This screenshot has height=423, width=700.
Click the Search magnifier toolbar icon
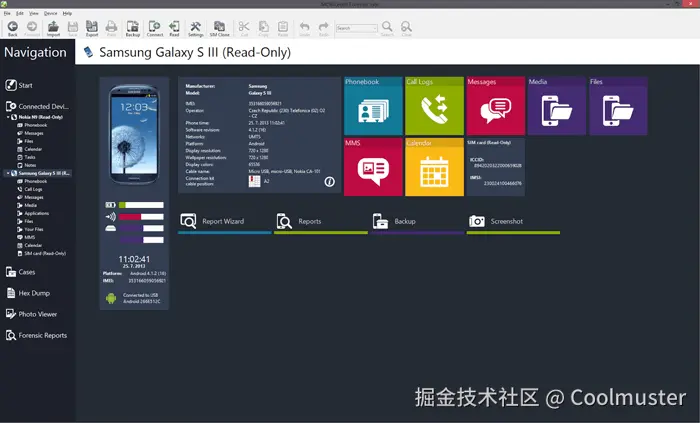[387, 29]
